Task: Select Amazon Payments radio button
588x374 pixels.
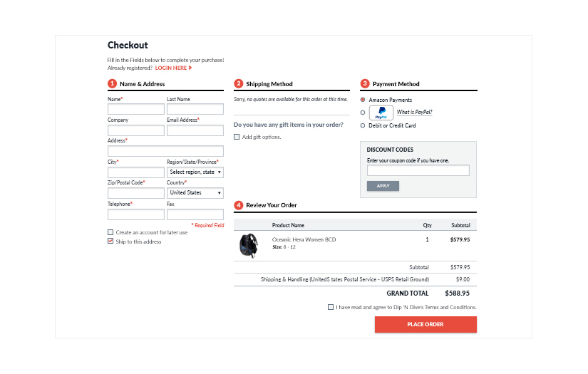Action: point(363,100)
